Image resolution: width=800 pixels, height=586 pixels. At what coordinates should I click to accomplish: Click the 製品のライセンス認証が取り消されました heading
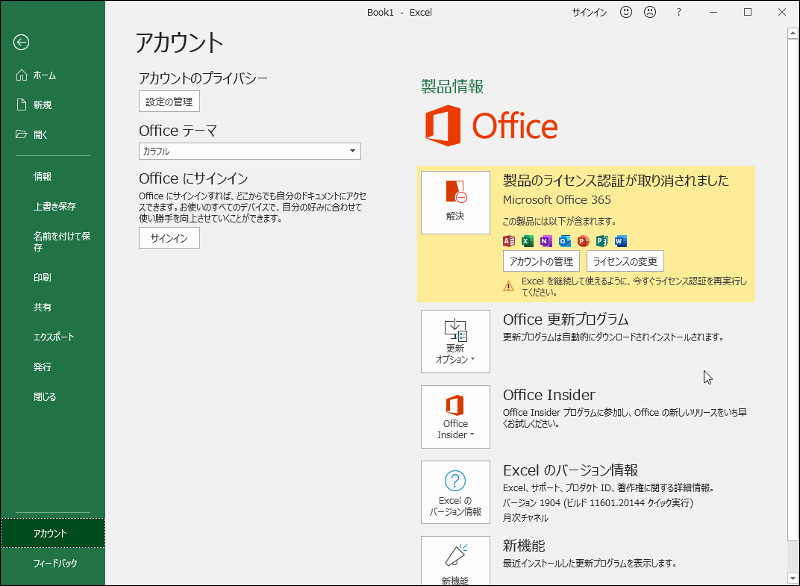(616, 181)
